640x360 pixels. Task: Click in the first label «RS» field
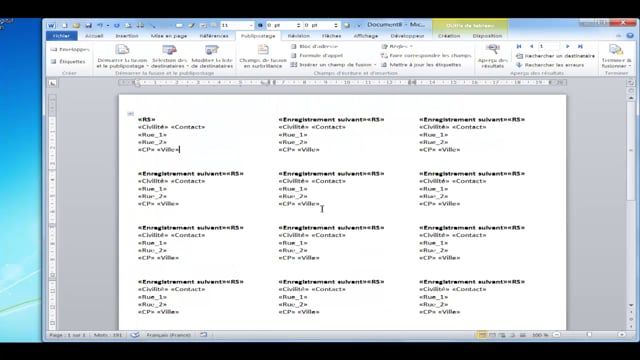click(147, 120)
